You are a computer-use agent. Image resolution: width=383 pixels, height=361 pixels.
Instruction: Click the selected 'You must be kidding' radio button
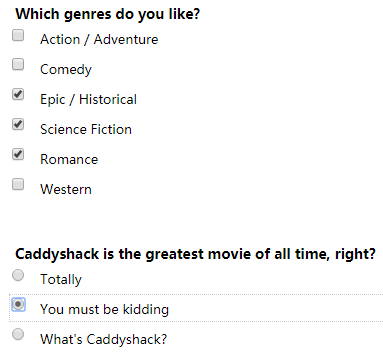pos(18,304)
